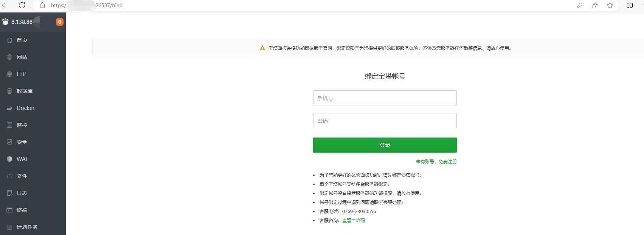
Task: Open 首页 menu item
Action: click(33, 40)
